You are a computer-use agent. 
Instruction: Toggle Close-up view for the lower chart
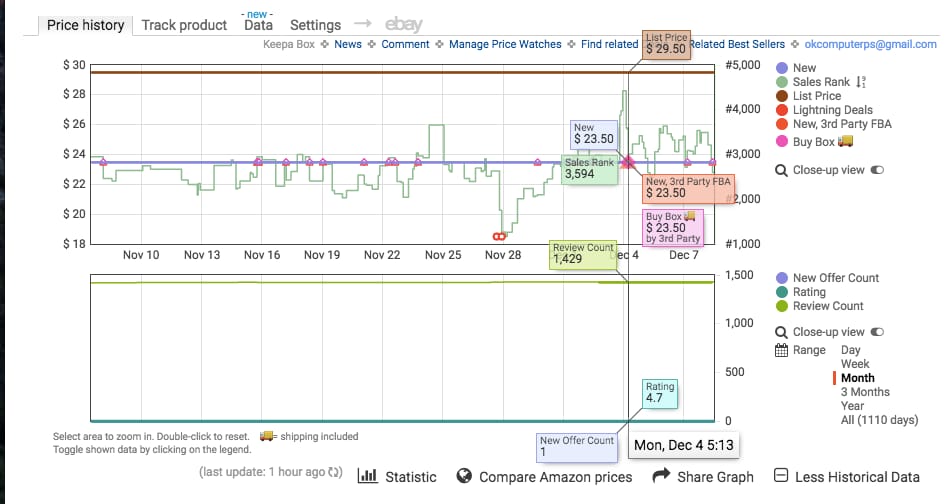pos(878,332)
